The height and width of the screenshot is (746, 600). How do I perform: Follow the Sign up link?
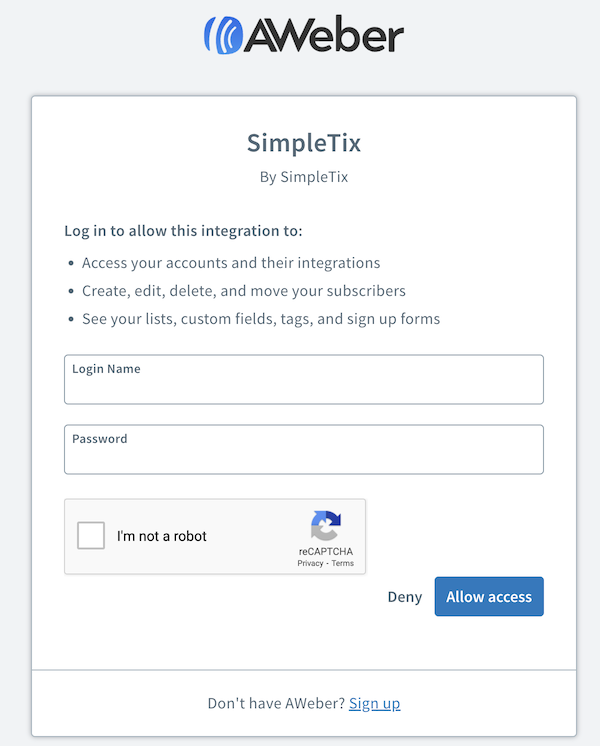point(374,703)
